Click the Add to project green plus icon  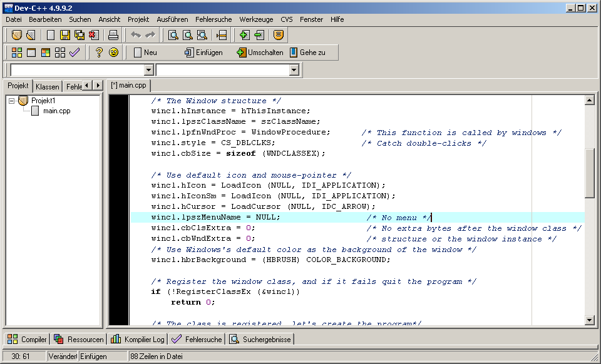click(x=245, y=35)
